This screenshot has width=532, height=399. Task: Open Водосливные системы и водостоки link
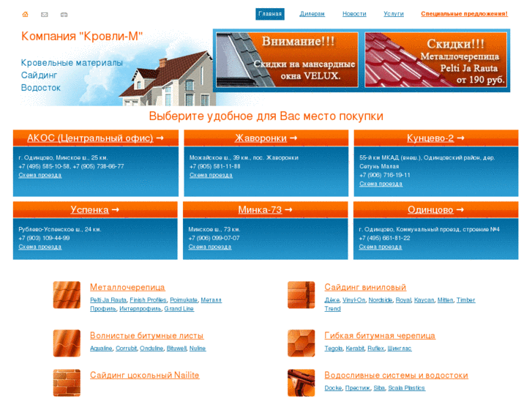397,376
